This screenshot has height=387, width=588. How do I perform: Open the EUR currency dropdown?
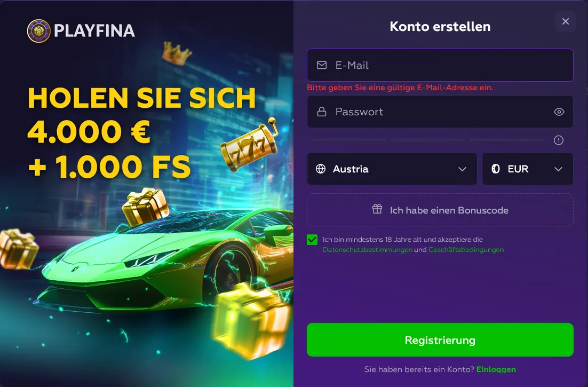pos(528,169)
